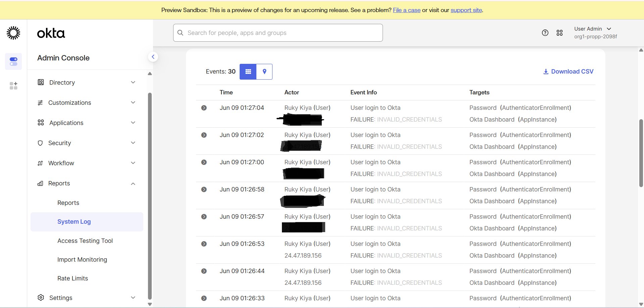Screen dimensions: 644x308
Task: Click the sidebar vertical scrollbar thumb
Action: (x=150, y=196)
